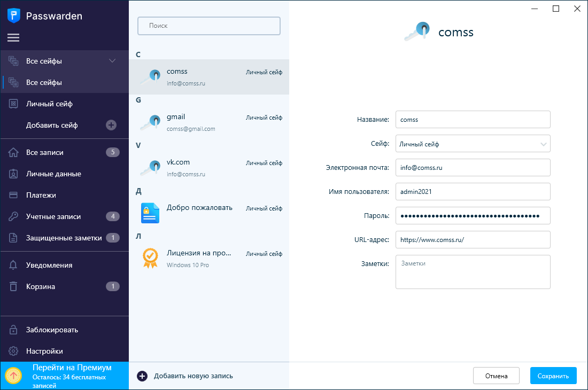Click the badge 4 beside Учетные записи
588x390 pixels.
click(x=113, y=216)
